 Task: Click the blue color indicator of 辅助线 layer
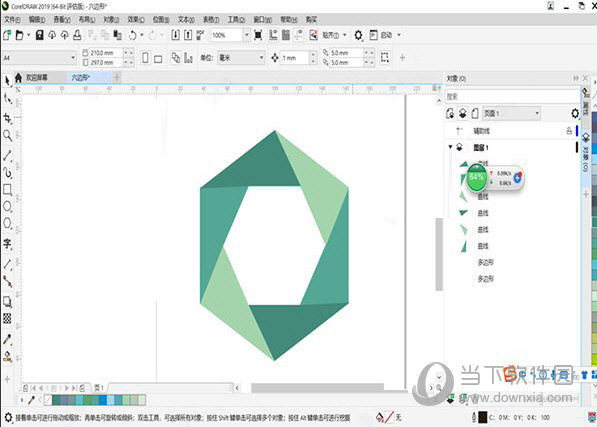pyautogui.click(x=577, y=131)
